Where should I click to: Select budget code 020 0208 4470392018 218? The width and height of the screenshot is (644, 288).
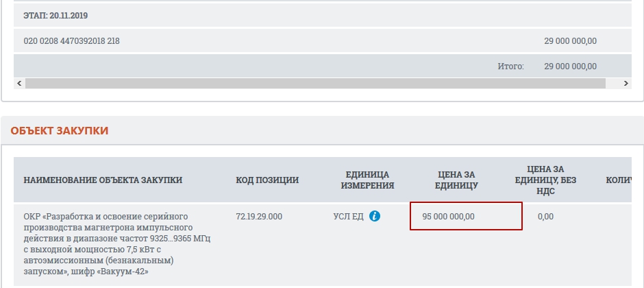pos(71,41)
